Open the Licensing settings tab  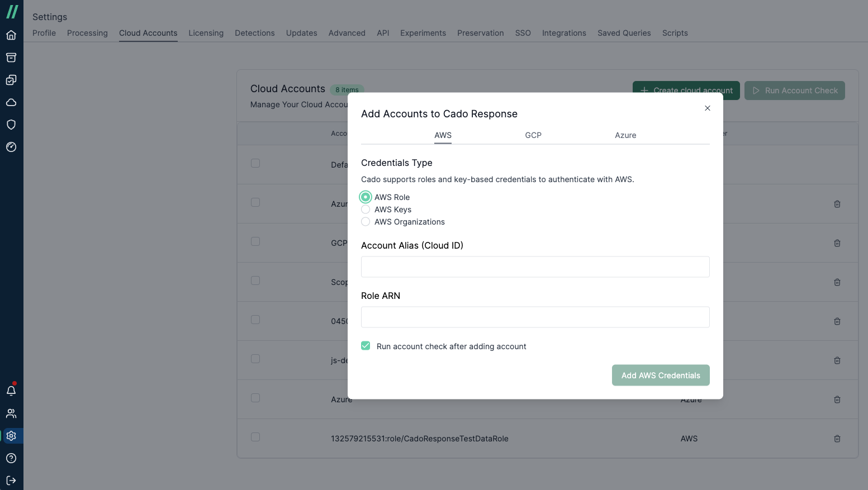point(206,33)
